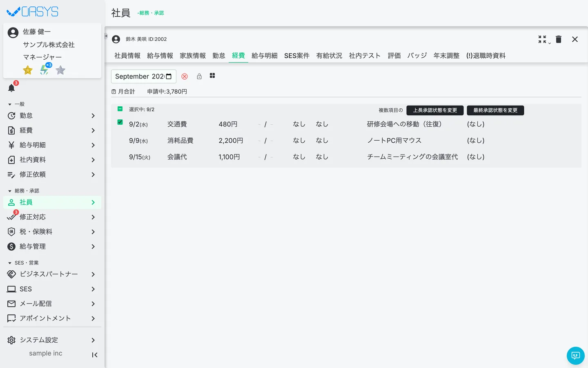This screenshot has width=588, height=368.
Task: Open the SES案件 tab
Action: click(297, 56)
